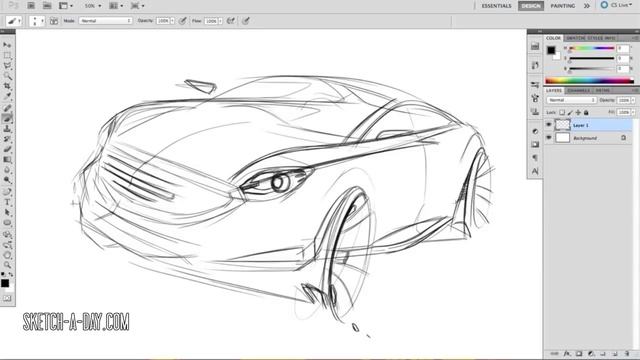
Task: Select the Blur tool
Action: (7, 170)
